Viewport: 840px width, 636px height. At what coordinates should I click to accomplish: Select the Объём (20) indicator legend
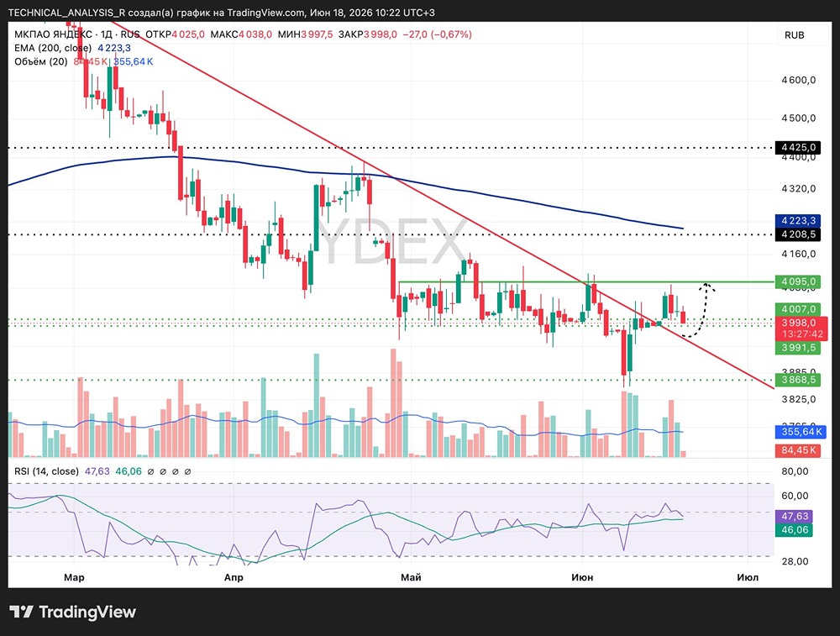tap(40, 61)
